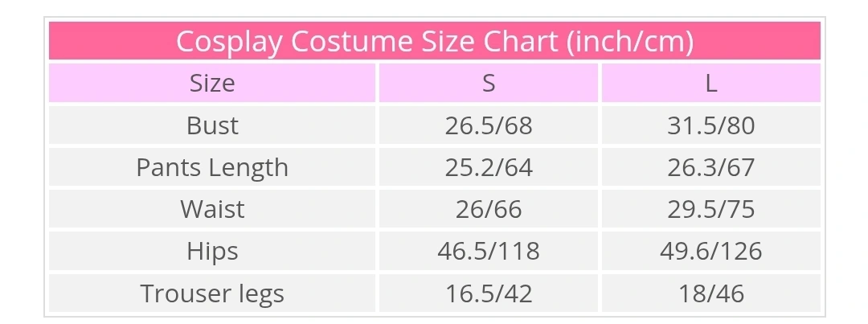
Task: Select Hips value 49.6/126
Action: click(710, 252)
